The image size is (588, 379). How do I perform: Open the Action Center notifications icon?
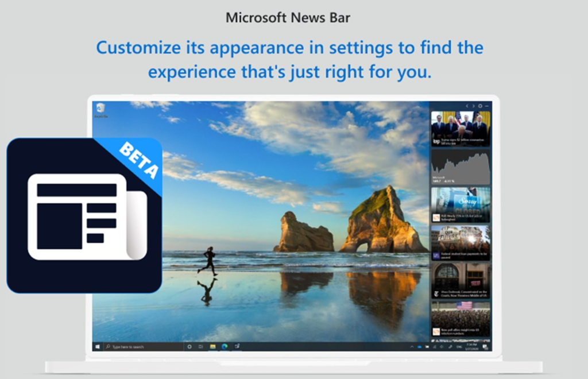point(485,347)
